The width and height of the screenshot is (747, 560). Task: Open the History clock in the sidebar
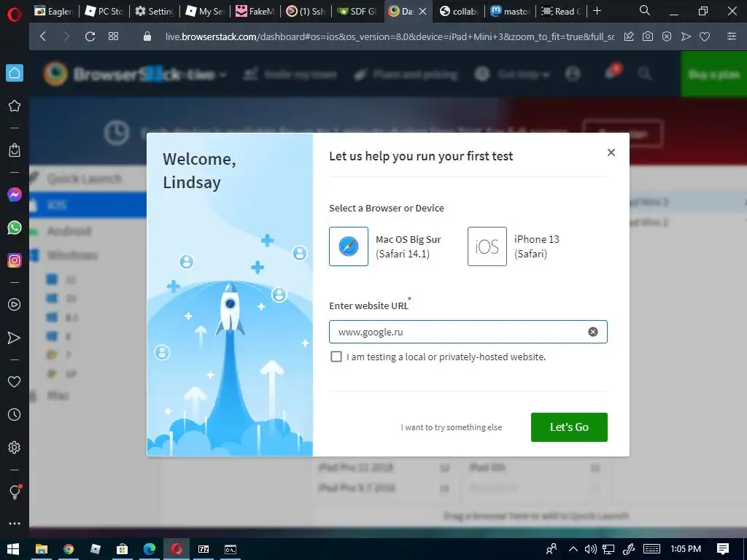click(x=15, y=414)
